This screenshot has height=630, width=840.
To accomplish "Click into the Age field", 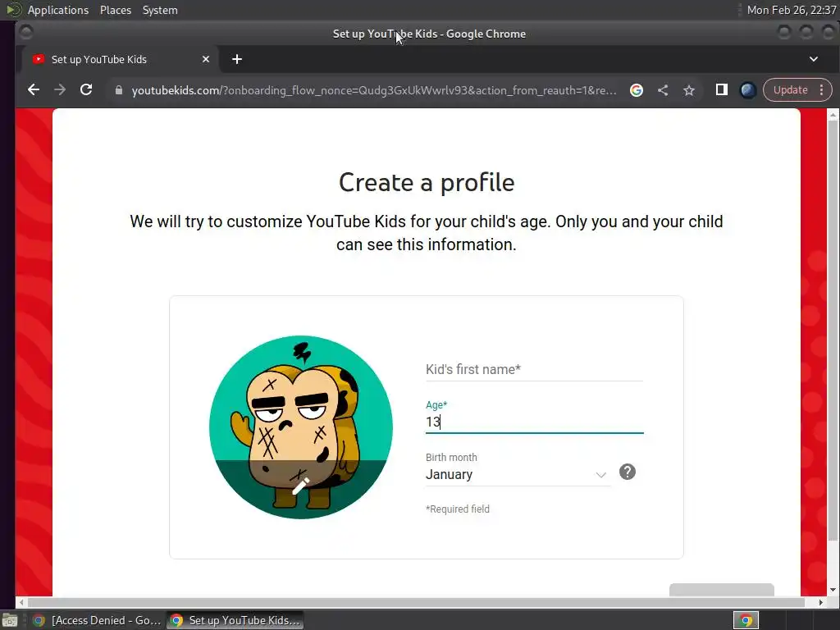I will pos(534,422).
